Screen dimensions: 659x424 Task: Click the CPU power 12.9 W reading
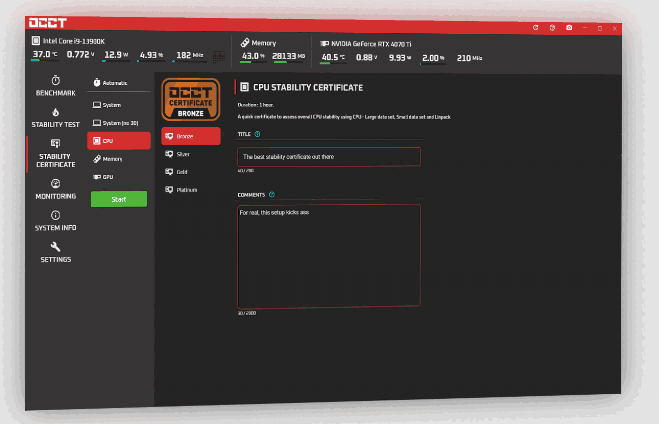116,55
